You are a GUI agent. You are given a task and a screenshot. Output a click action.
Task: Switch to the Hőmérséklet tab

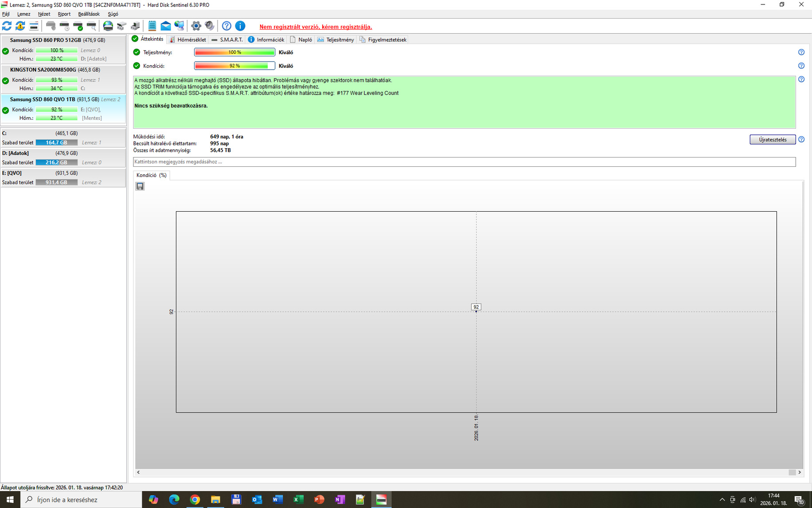pos(187,39)
